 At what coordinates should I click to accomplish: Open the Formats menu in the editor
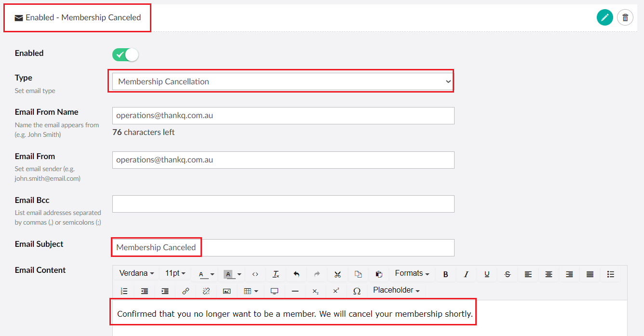point(412,273)
